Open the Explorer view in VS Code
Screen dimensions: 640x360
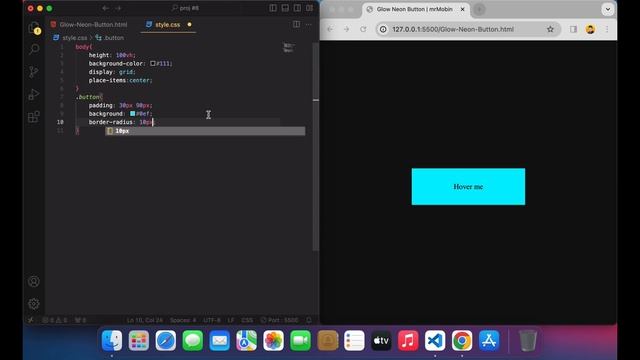(34, 28)
